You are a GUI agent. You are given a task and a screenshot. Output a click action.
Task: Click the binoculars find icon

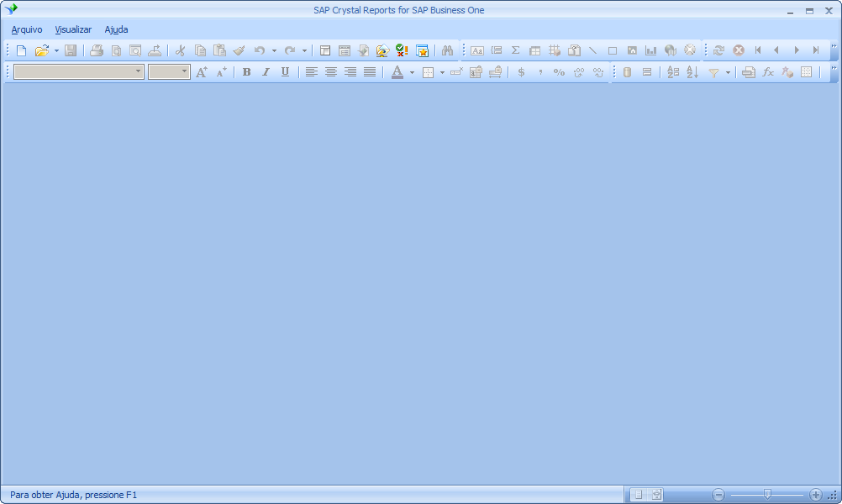click(447, 50)
